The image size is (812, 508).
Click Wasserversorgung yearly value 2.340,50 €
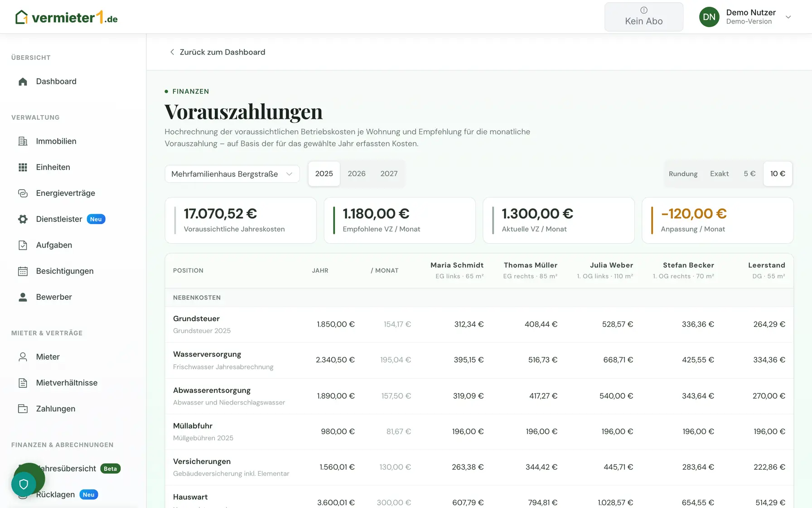(335, 360)
